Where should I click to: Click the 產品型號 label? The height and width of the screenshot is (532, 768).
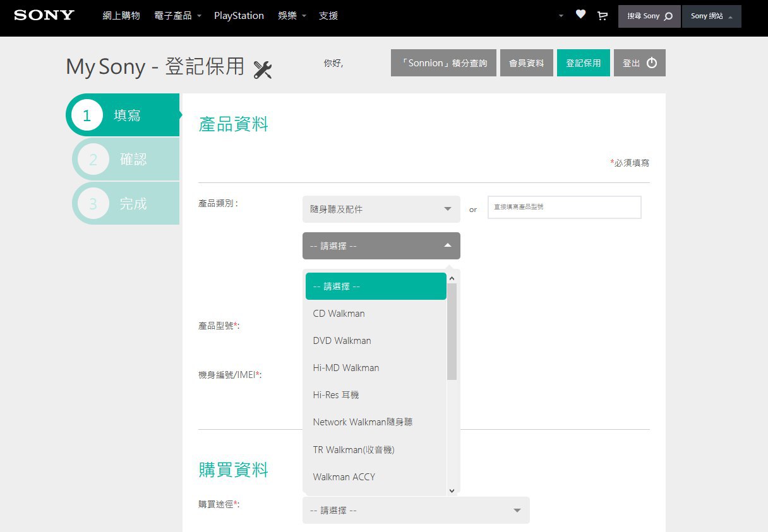click(219, 326)
